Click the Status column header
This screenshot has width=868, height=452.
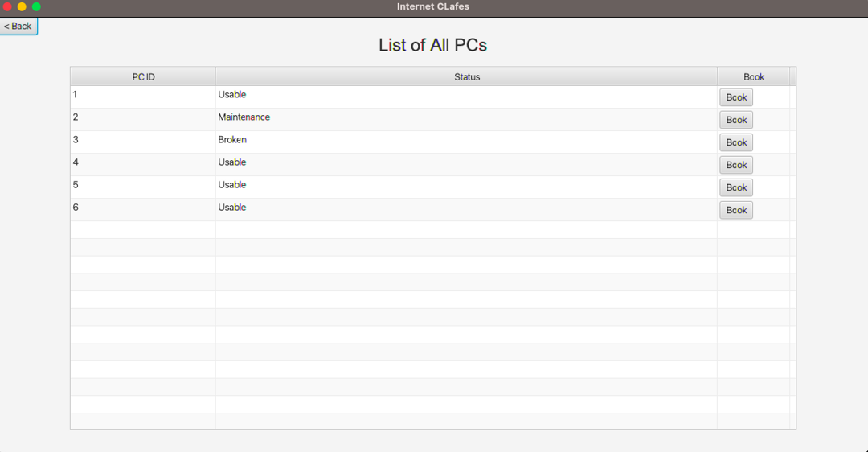[x=466, y=77]
